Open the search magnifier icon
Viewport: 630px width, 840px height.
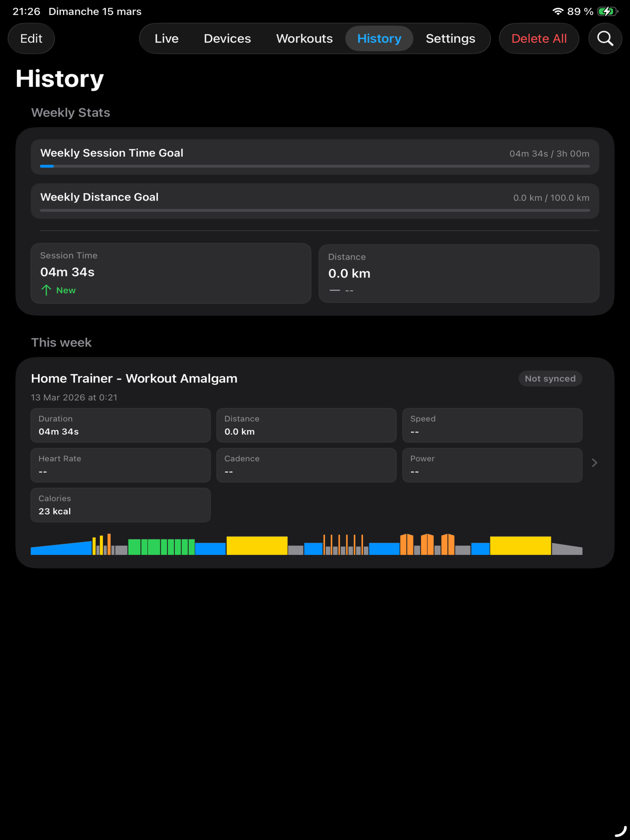pos(605,38)
